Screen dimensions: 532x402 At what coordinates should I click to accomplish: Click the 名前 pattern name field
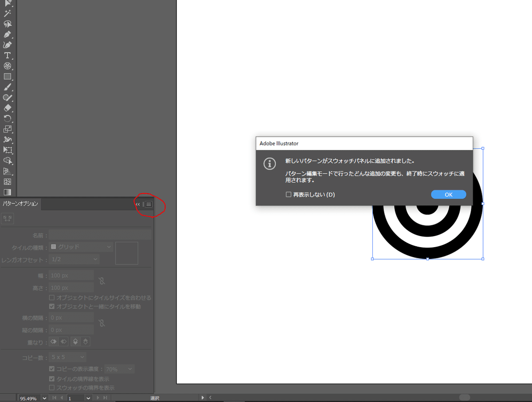(100, 235)
